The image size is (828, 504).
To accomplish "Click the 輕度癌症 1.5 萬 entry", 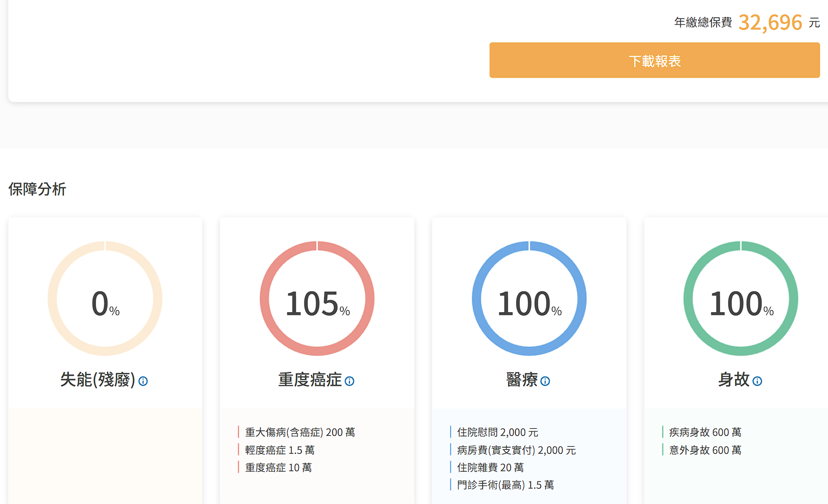I will pos(280,450).
